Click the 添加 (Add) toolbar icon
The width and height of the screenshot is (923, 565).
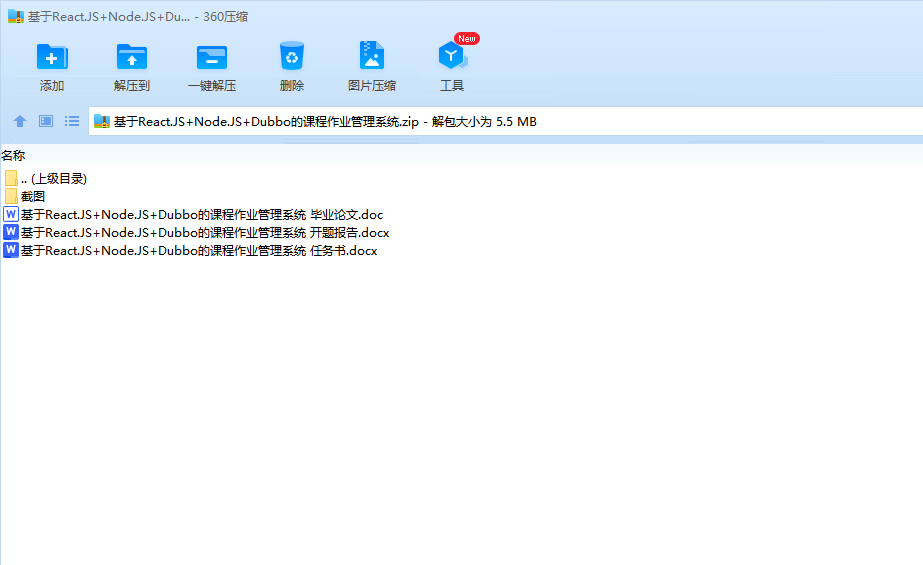point(52,57)
